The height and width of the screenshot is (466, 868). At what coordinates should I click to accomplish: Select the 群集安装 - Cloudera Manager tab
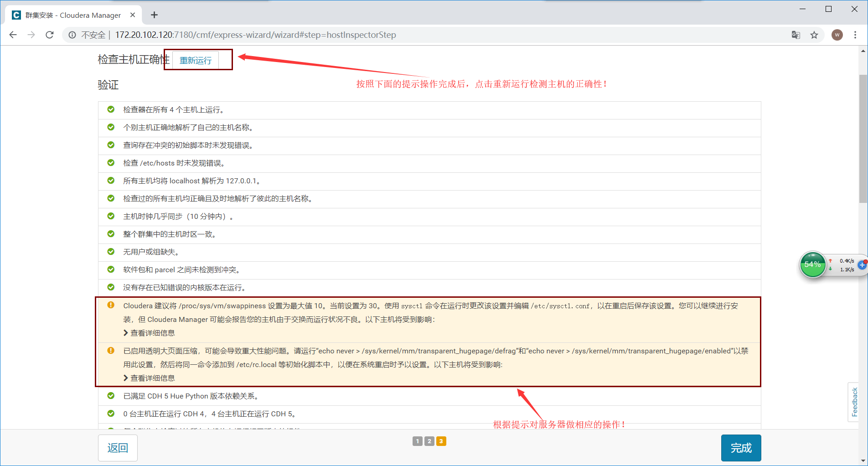click(x=73, y=15)
